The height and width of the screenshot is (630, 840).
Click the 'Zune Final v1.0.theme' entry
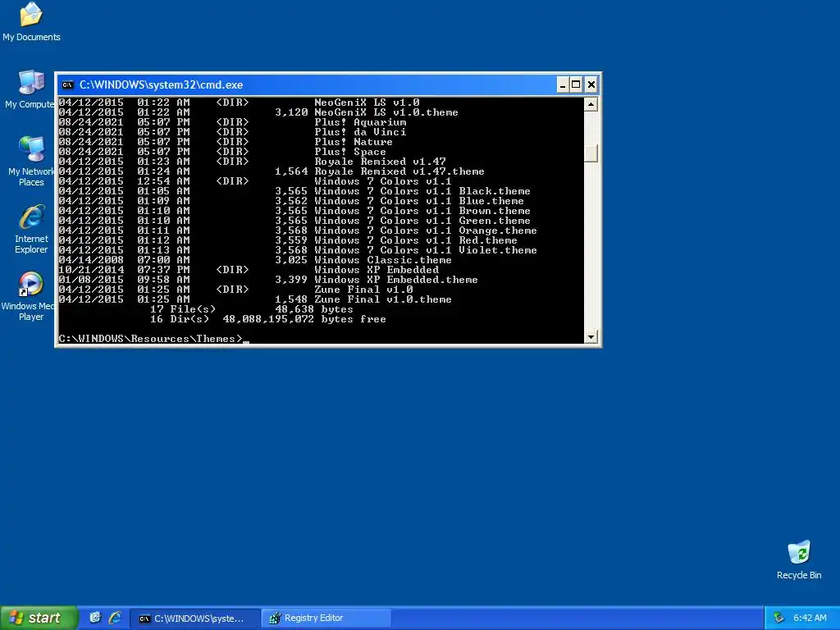[382, 299]
